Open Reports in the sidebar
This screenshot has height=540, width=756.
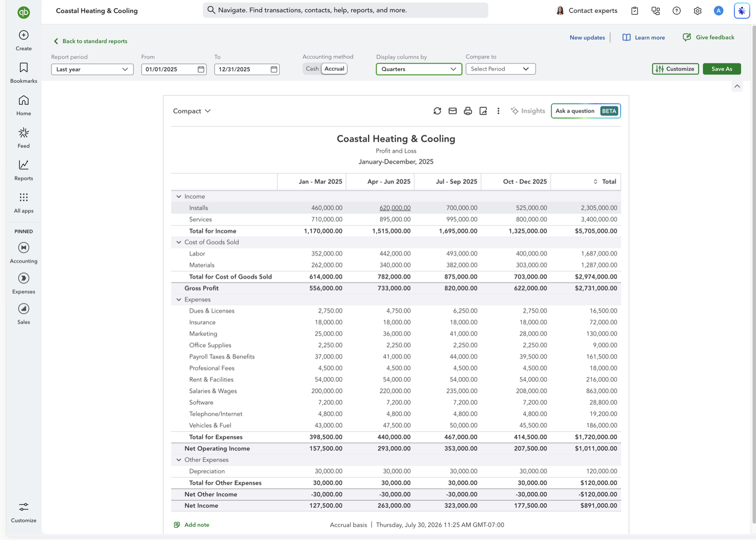click(24, 170)
